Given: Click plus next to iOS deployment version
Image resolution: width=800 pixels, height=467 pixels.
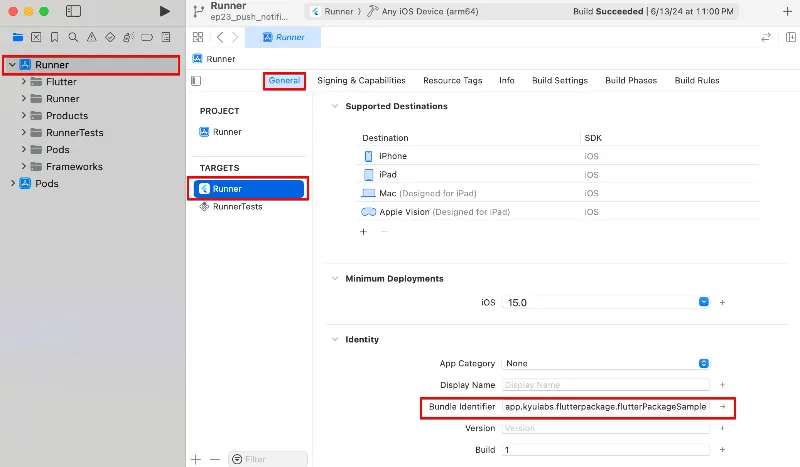Looking at the screenshot, I should click(x=722, y=303).
